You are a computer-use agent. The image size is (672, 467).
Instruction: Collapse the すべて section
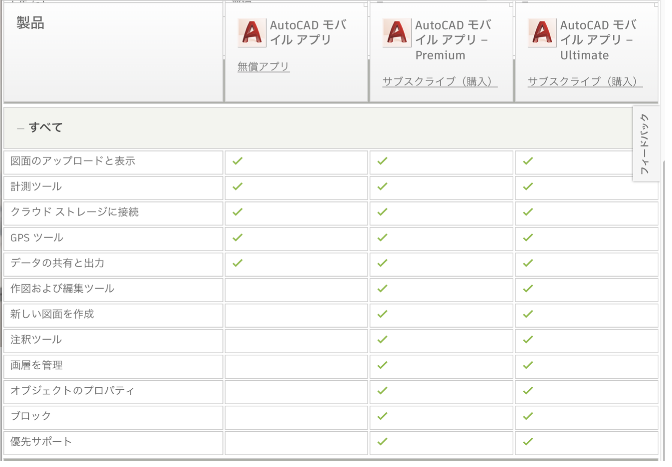(20, 128)
